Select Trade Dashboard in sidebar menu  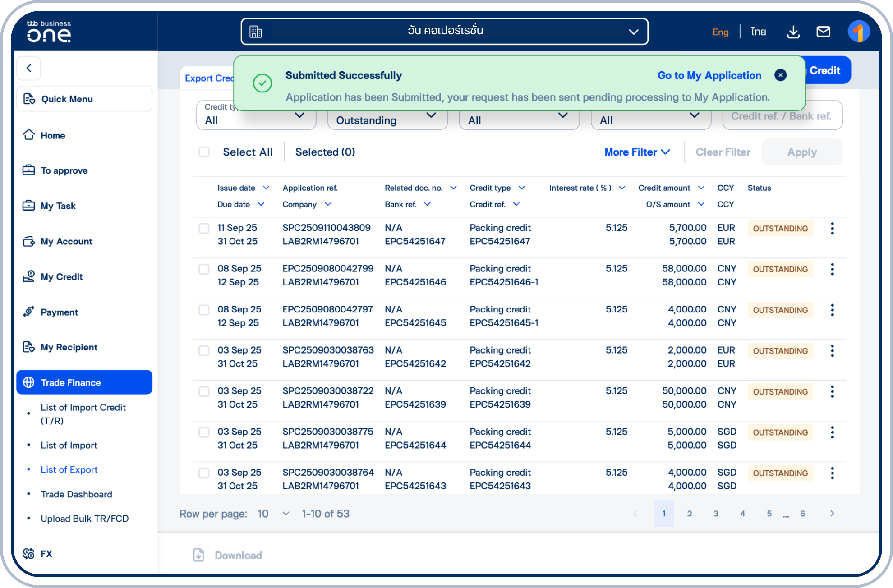76,494
